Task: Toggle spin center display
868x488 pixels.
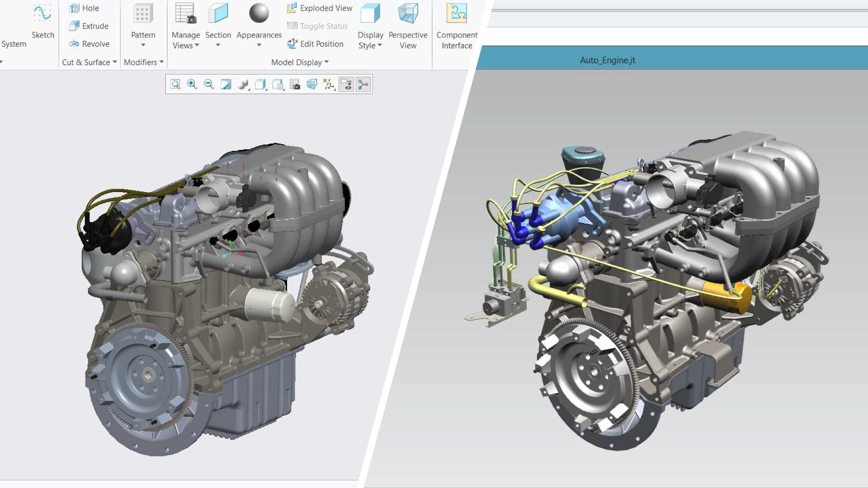Action: pyautogui.click(x=363, y=84)
